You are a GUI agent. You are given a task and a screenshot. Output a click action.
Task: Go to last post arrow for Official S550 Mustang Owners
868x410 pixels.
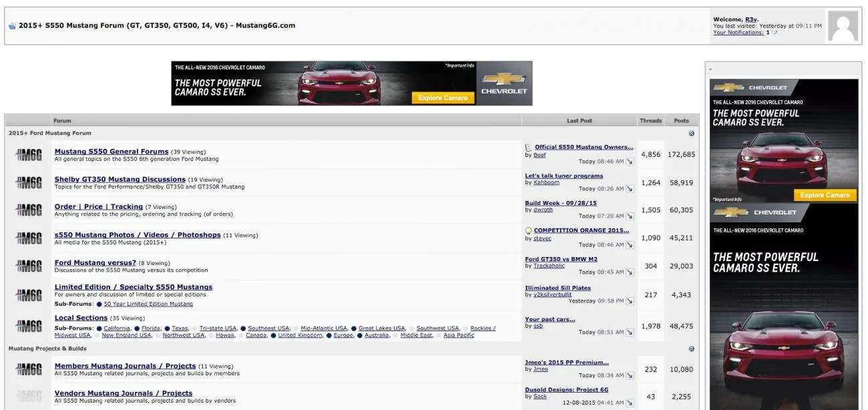(x=630, y=162)
